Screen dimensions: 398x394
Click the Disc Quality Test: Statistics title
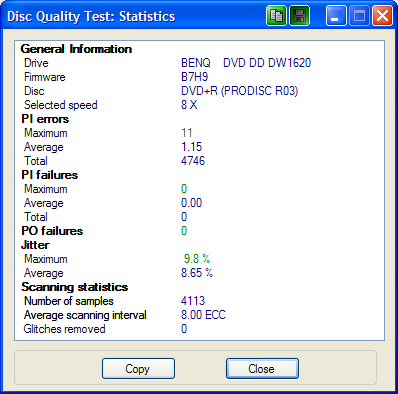coord(91,16)
